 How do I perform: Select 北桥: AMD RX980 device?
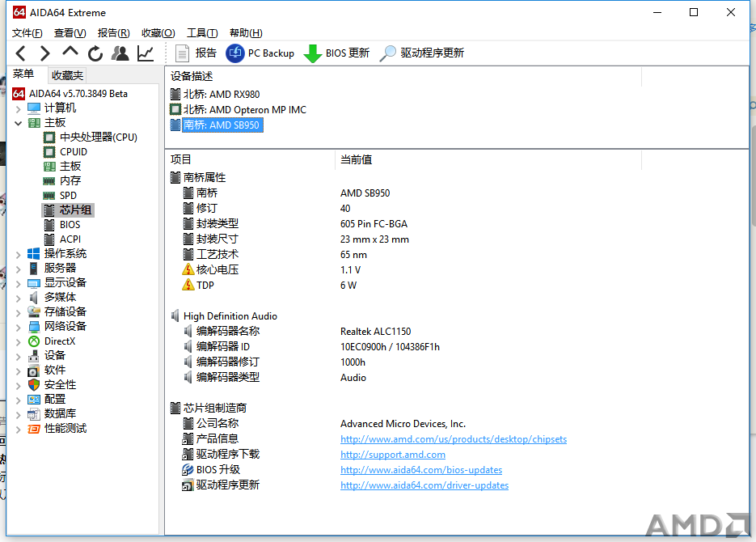[x=215, y=95]
